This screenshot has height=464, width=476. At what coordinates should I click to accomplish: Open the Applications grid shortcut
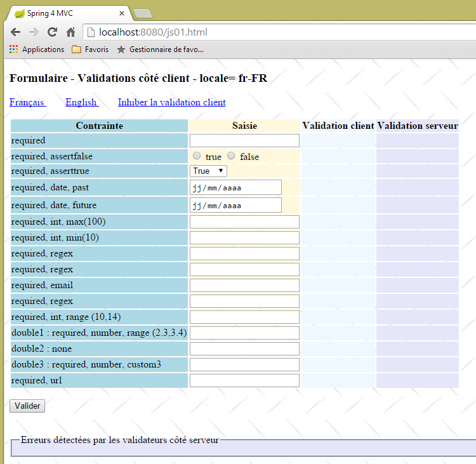pos(37,50)
